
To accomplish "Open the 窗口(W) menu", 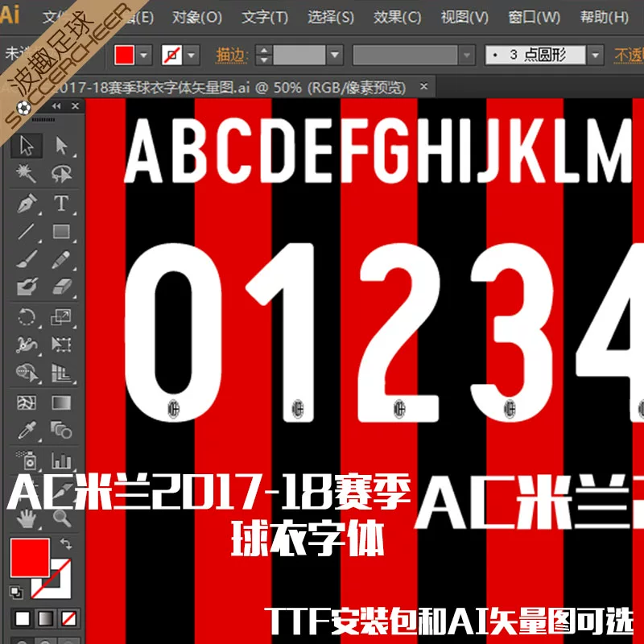I will pyautogui.click(x=534, y=17).
